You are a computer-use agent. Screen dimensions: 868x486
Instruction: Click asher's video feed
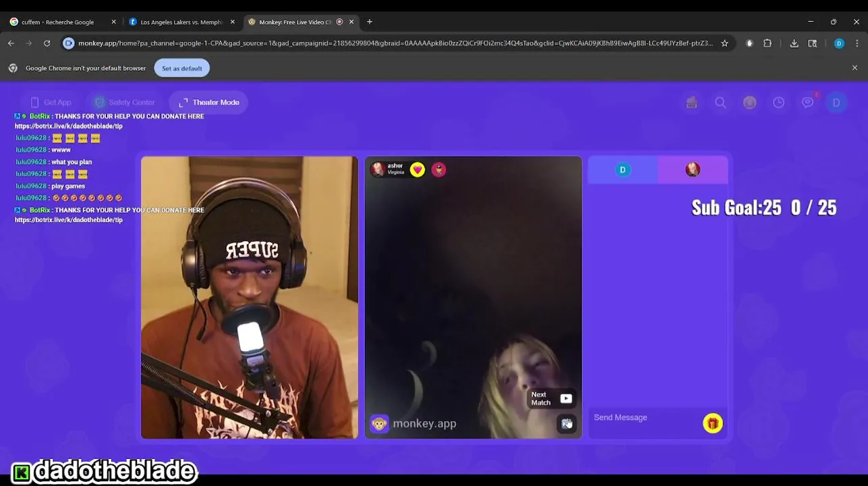pos(473,298)
